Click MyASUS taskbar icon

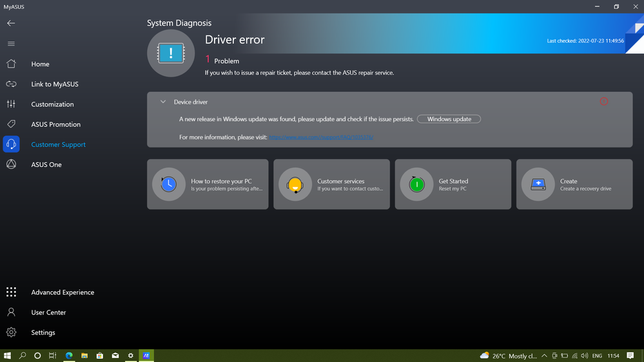coord(146,356)
